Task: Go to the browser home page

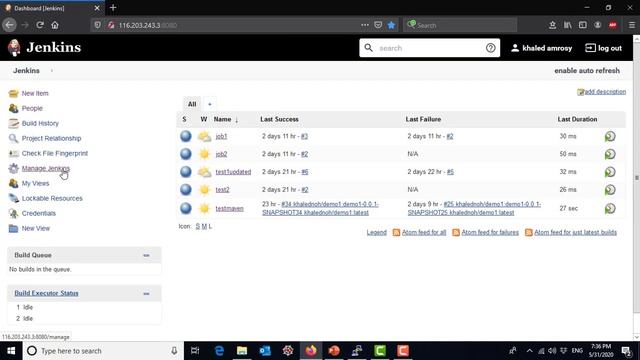Action: click(55, 25)
